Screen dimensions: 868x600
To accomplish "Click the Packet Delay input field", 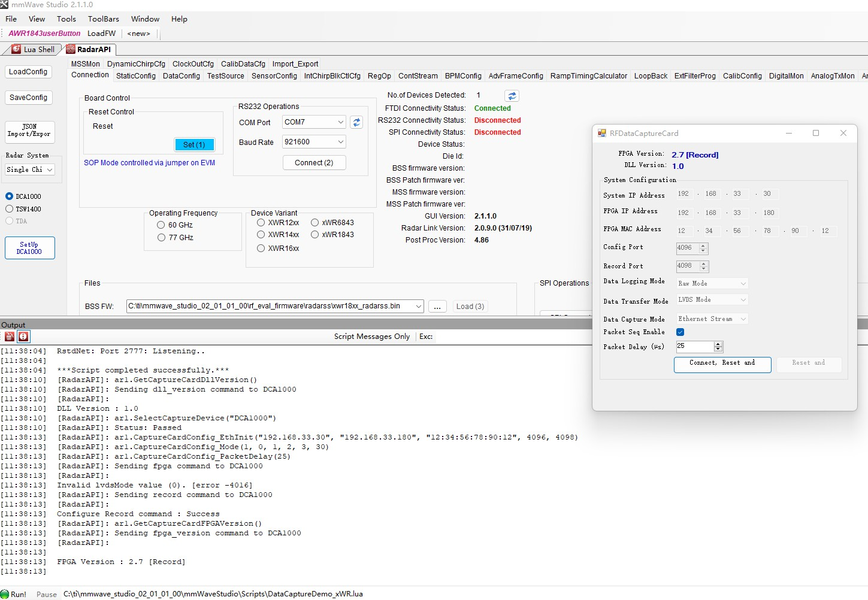I will [x=695, y=347].
